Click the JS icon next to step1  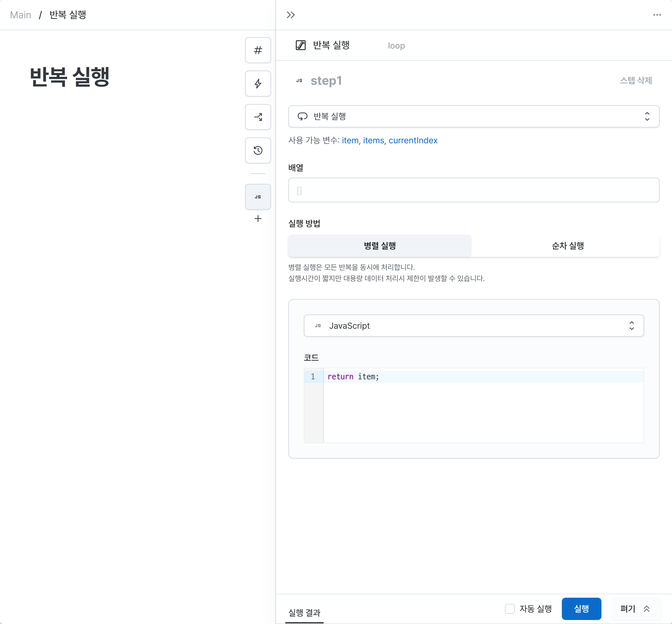299,81
